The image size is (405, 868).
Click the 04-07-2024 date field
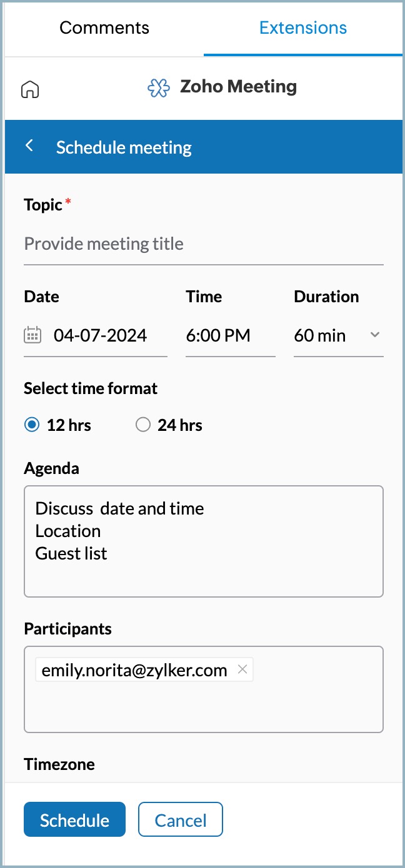tap(100, 336)
